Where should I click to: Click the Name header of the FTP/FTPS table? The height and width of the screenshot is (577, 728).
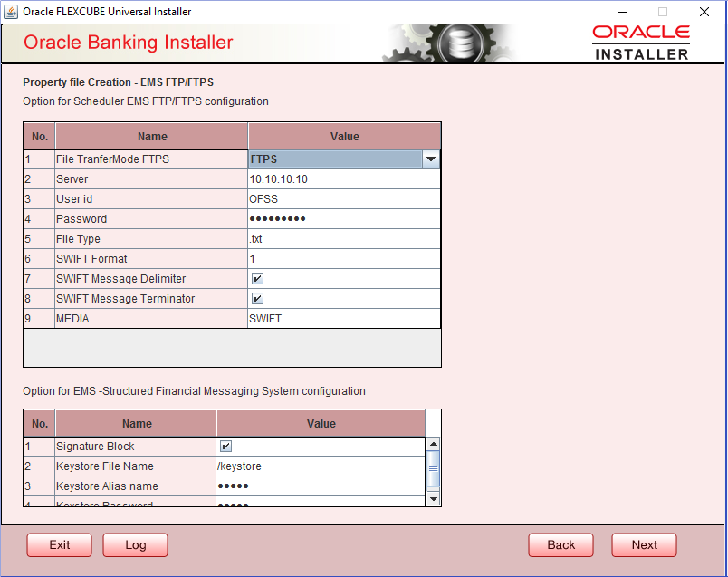[152, 137]
